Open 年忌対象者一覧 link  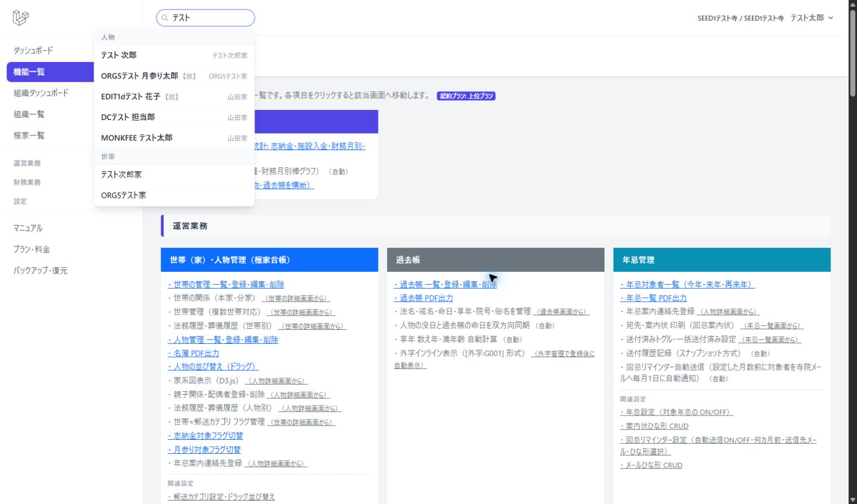pyautogui.click(x=687, y=285)
